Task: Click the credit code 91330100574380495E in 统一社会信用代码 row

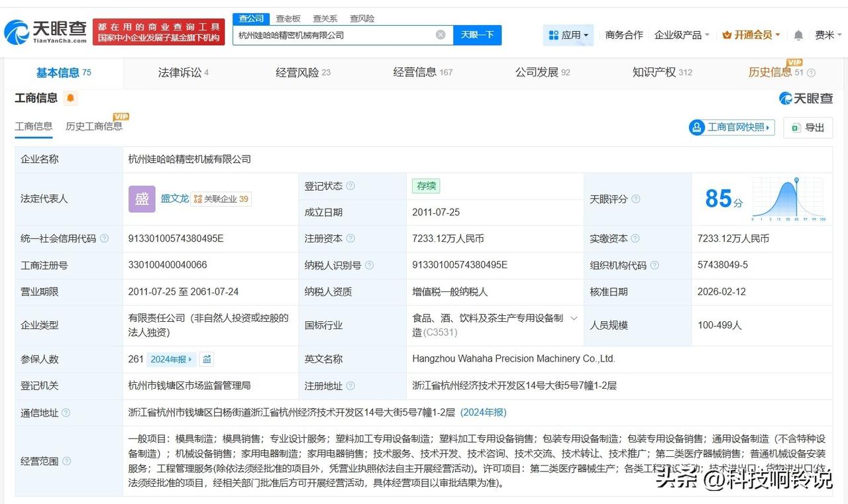Action: click(176, 238)
